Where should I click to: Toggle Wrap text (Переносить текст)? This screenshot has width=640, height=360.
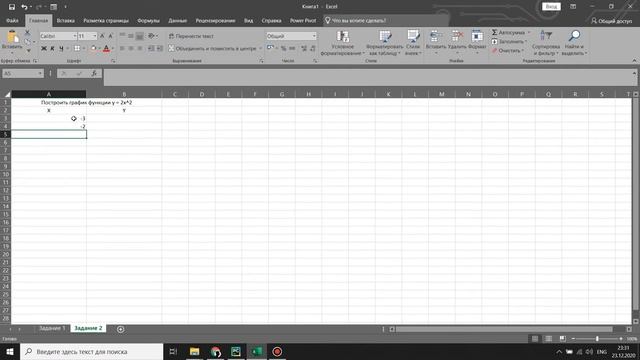pos(191,36)
